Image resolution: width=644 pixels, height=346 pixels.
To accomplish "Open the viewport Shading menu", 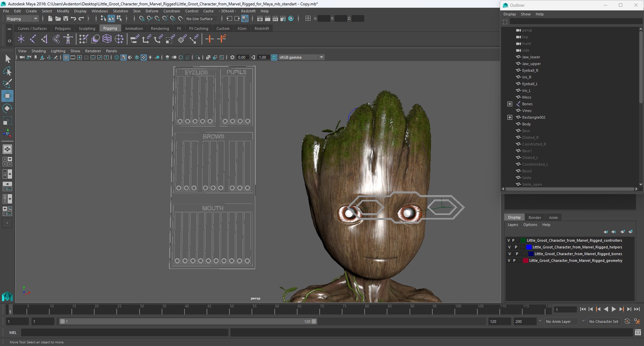I will [39, 51].
